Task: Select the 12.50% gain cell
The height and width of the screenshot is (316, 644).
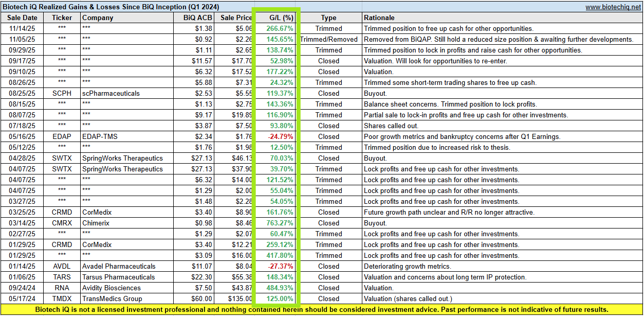Action: coord(277,147)
